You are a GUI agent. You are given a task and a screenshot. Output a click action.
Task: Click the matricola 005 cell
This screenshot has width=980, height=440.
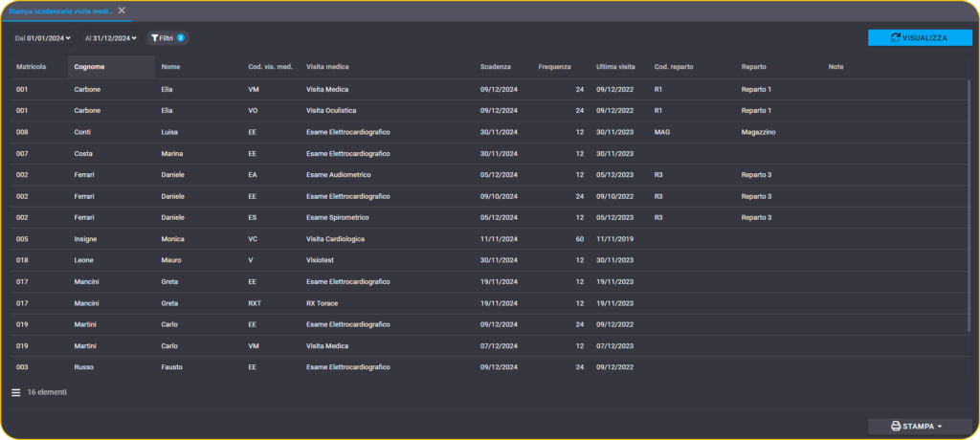click(22, 239)
